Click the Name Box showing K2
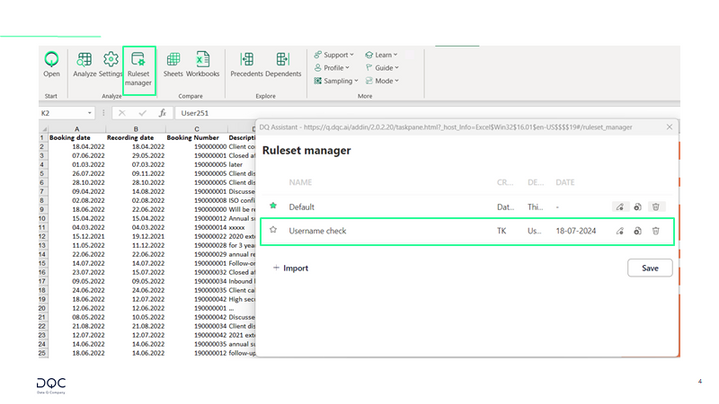This screenshot has width=719, height=404. point(62,113)
